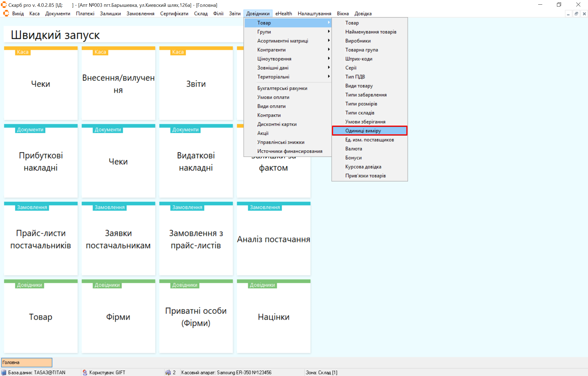Click the database icon in status bar
Viewport: 588px width, 376px height.
pyautogui.click(x=4, y=372)
